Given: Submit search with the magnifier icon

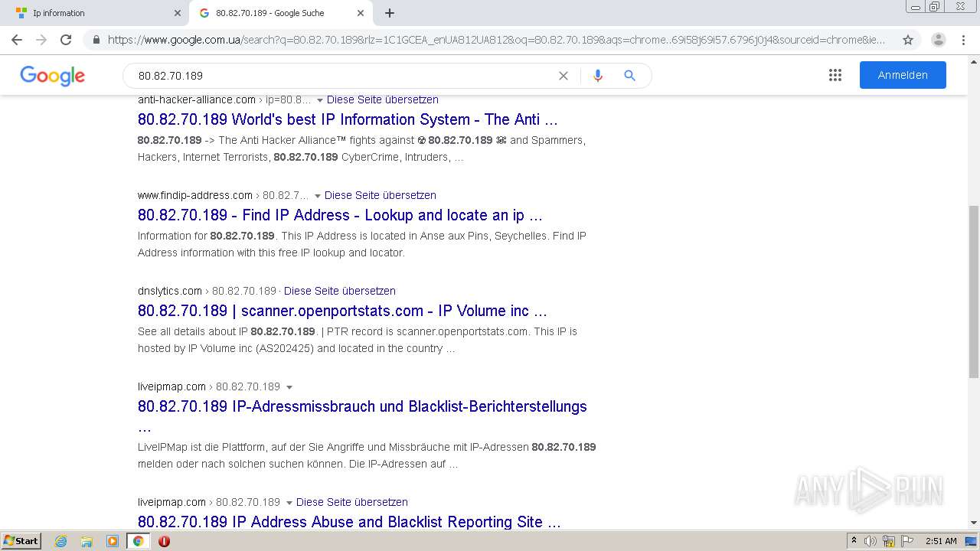Looking at the screenshot, I should [x=630, y=76].
